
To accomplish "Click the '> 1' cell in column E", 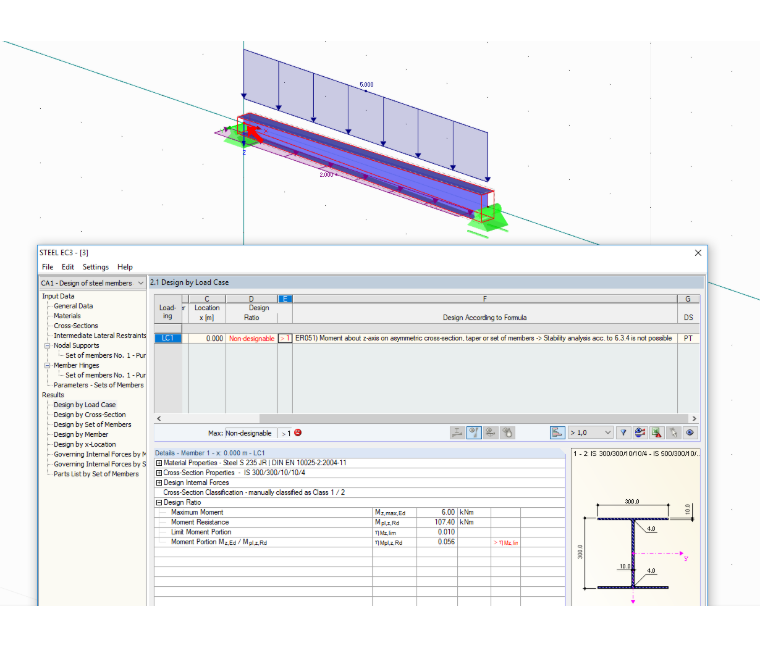I will pyautogui.click(x=285, y=338).
